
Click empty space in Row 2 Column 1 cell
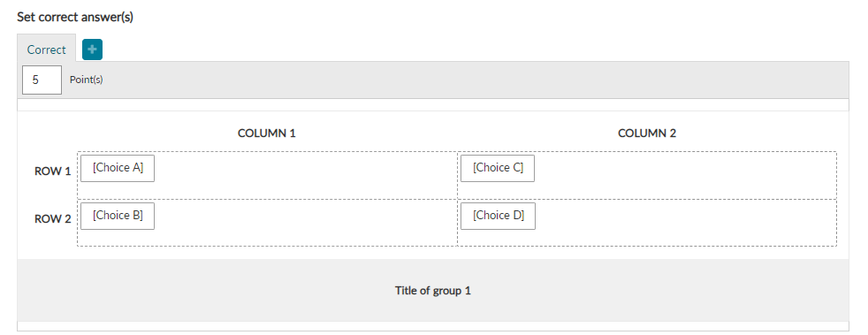point(304,223)
